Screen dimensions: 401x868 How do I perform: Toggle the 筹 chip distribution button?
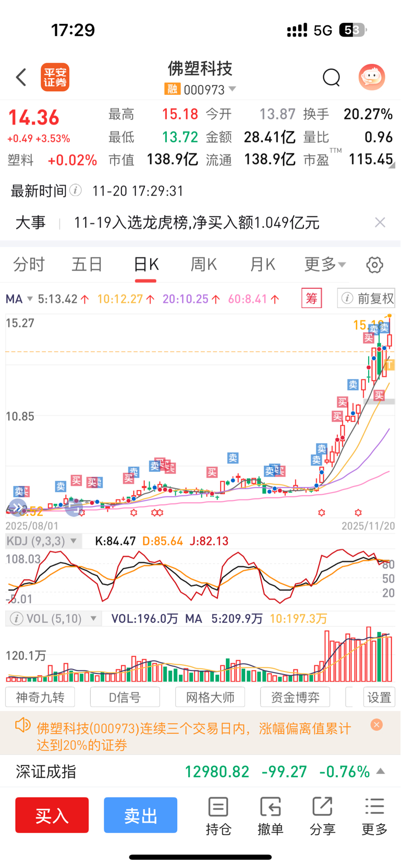click(311, 298)
